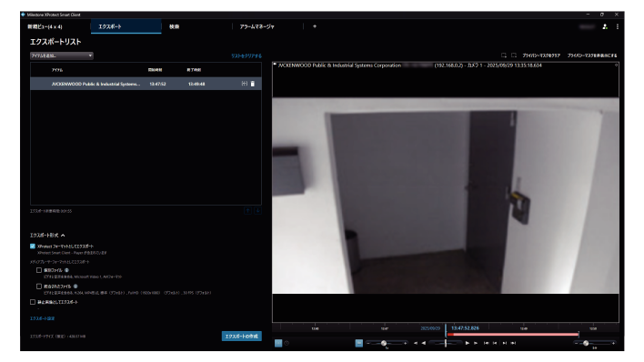Click the 2025/09/29 date label on timeline
The image size is (644, 362).
tap(430, 328)
